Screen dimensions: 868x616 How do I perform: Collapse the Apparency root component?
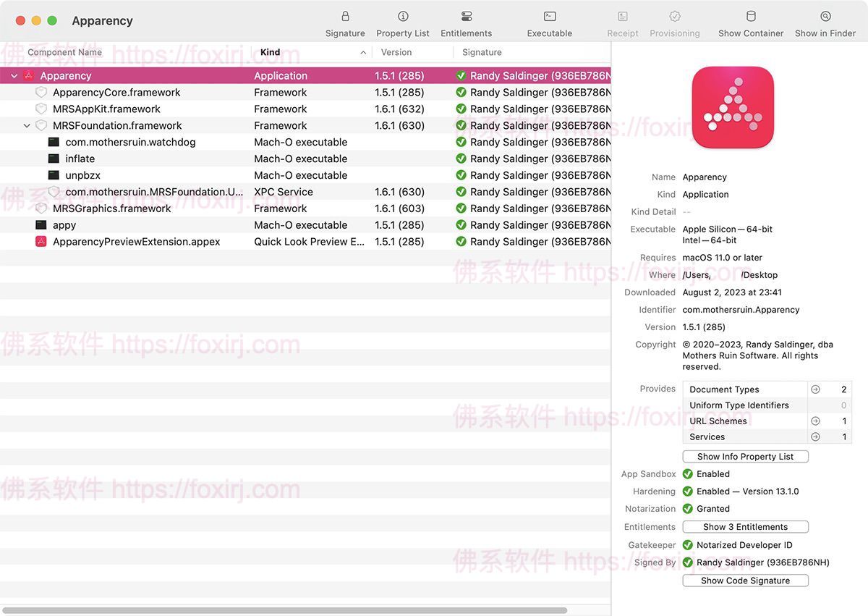(x=13, y=75)
